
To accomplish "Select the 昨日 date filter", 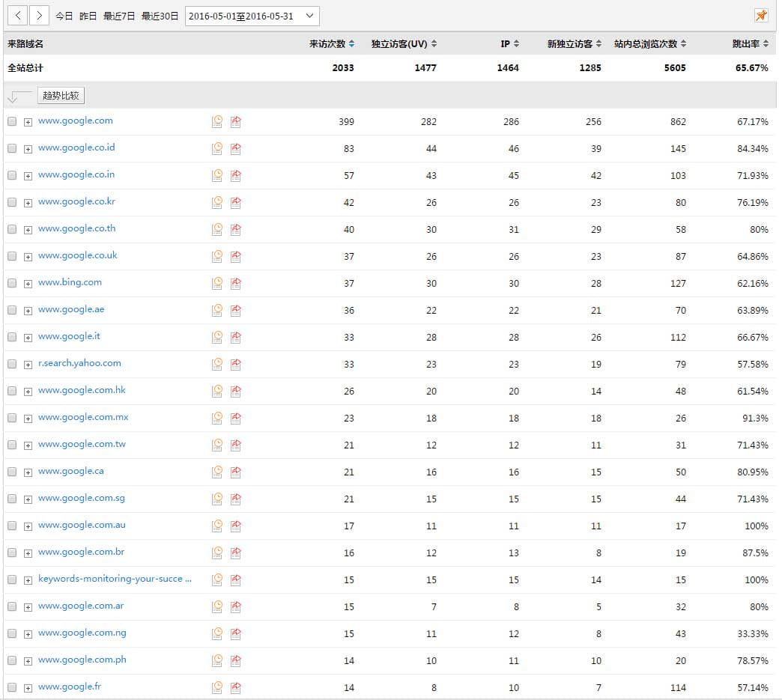I will click(x=88, y=16).
